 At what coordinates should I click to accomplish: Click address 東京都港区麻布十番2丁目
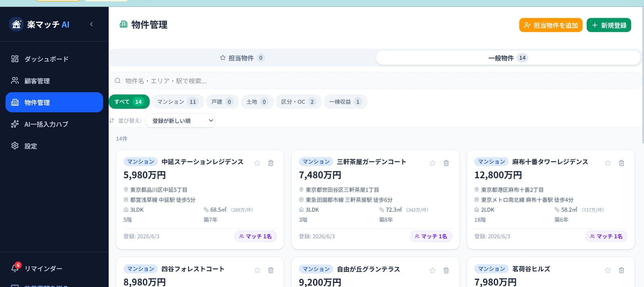click(512, 190)
